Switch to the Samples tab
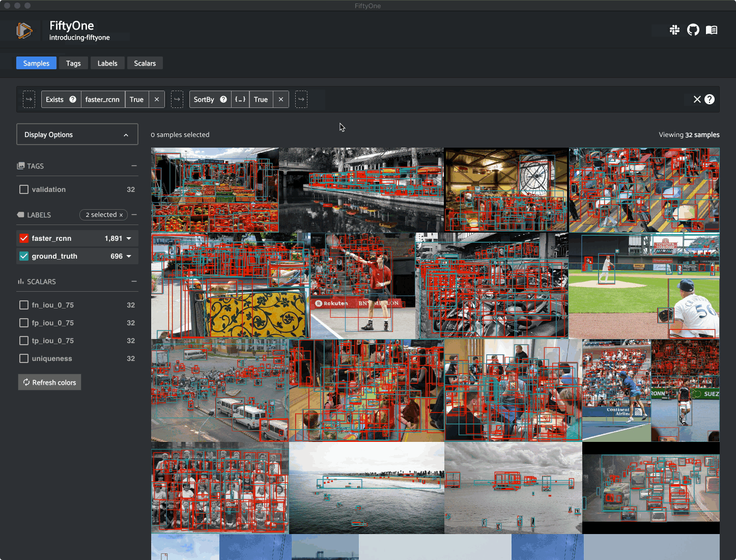Screen dimensions: 736x560 click(x=36, y=63)
